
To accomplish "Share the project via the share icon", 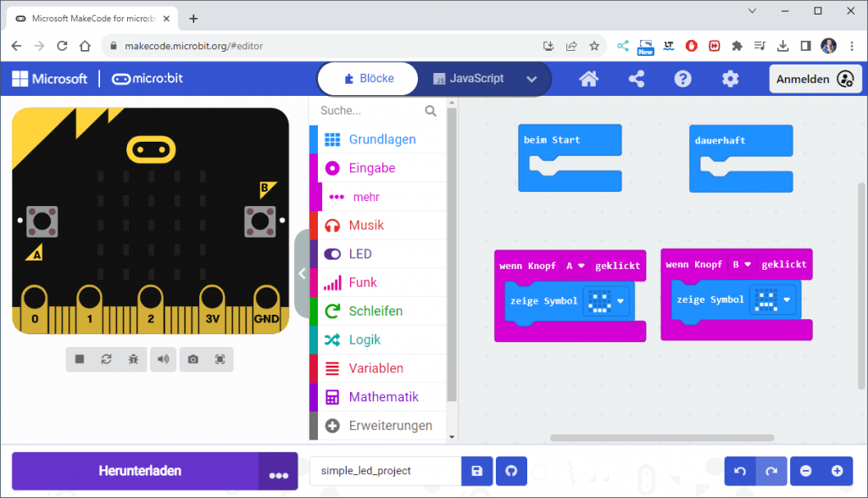I will (635, 78).
